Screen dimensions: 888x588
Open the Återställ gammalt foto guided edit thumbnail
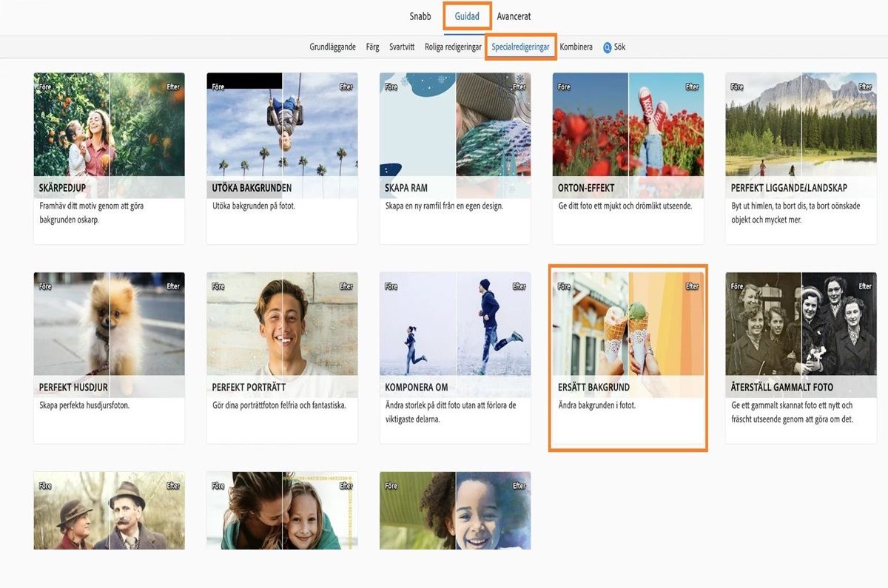coord(801,335)
